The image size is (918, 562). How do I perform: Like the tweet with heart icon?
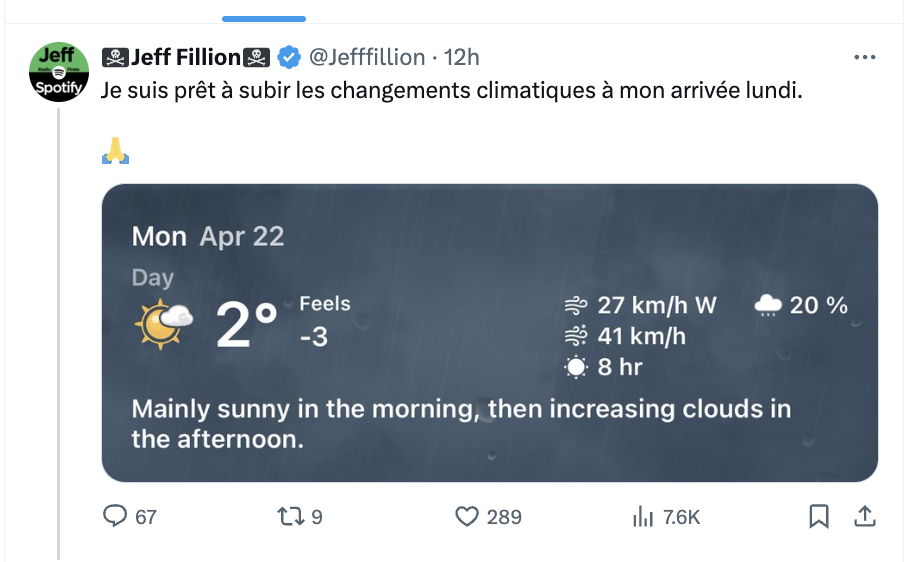click(467, 516)
